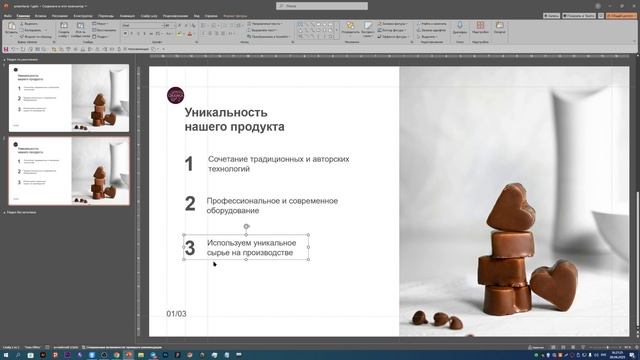Click the text highlight color swatch
This screenshot has width=640, height=360.
coord(179,33)
